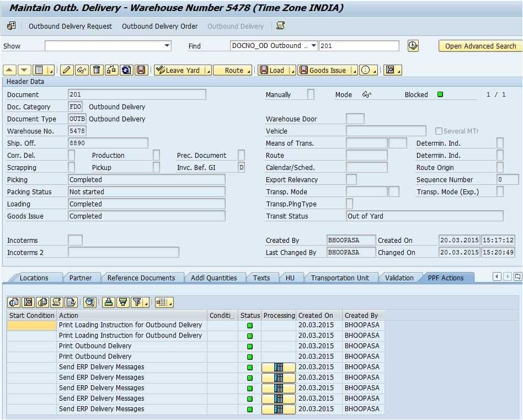This screenshot has width=523, height=420.
Task: Expand the Leave Yard dropdown arrow
Action: click(x=209, y=71)
